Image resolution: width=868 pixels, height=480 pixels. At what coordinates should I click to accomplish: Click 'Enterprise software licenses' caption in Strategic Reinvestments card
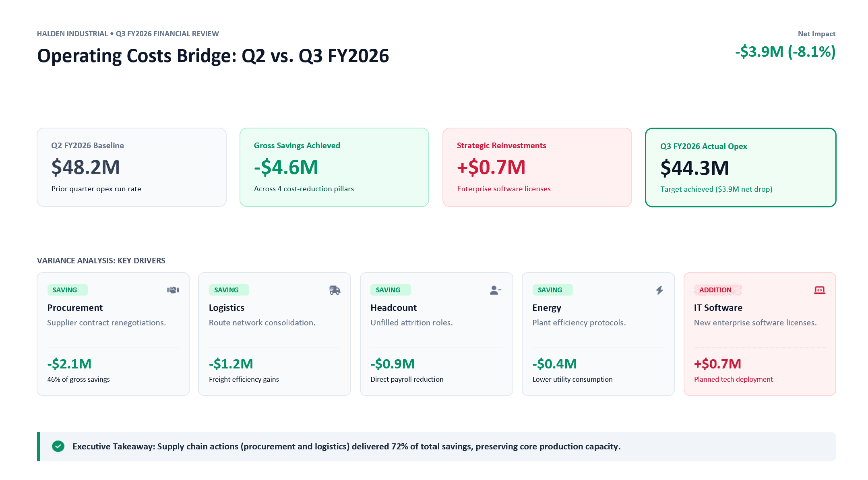click(x=504, y=189)
